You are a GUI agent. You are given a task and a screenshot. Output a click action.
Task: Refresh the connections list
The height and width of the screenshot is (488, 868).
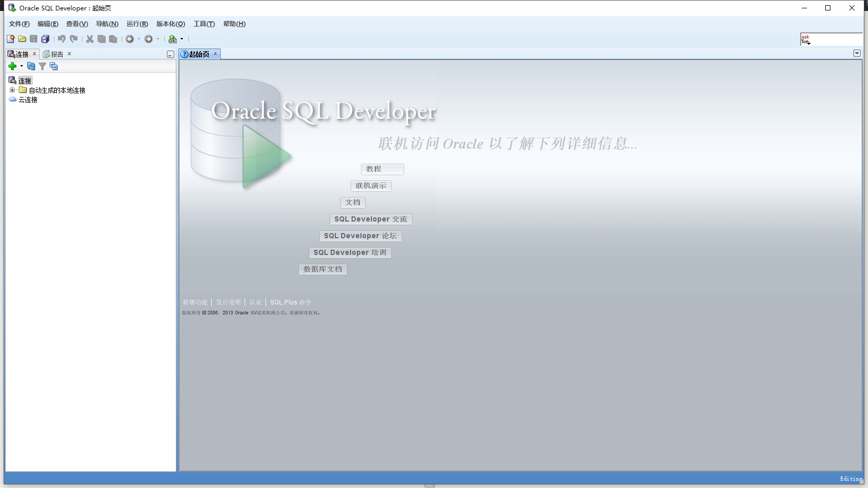pyautogui.click(x=31, y=66)
